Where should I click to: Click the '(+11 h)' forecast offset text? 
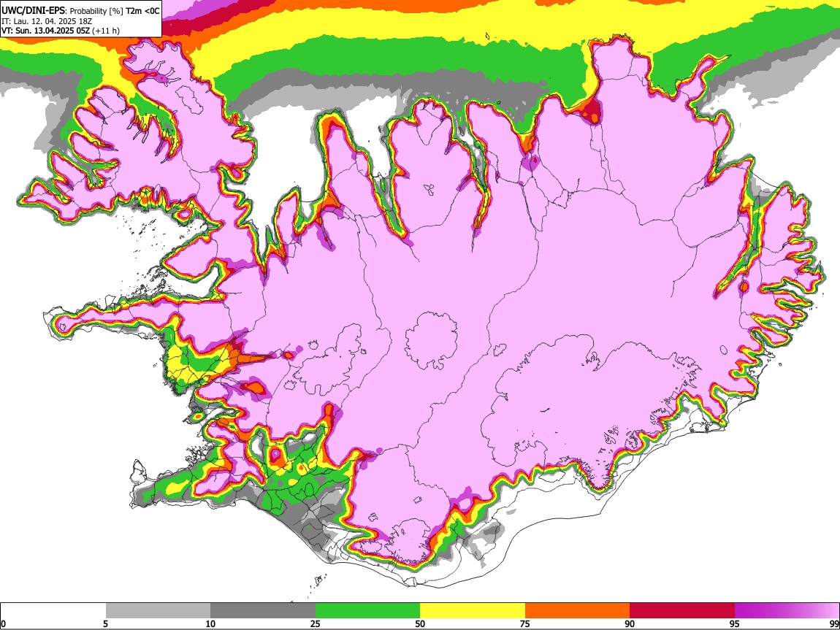pos(106,31)
